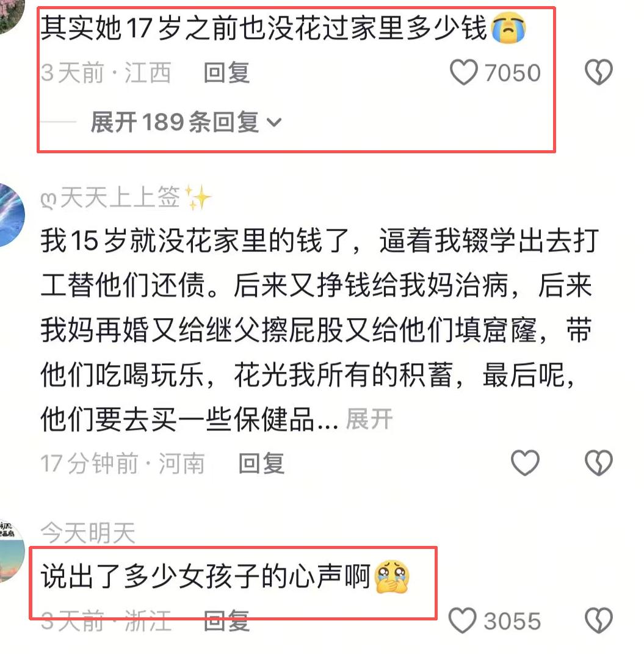Like the 3055-likes comment by 今天明天

tap(463, 620)
